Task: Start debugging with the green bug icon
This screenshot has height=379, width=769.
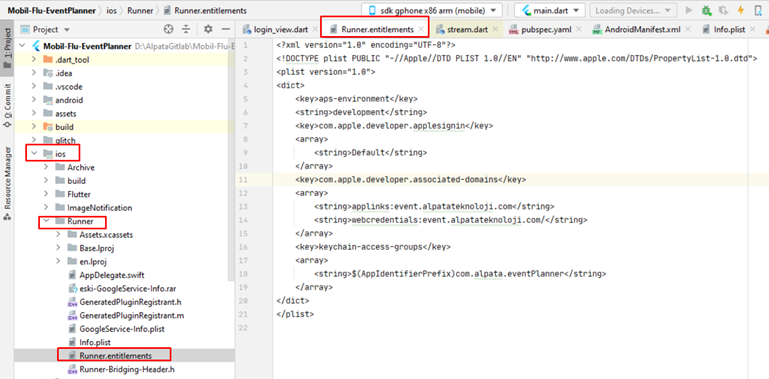Action: point(706,10)
